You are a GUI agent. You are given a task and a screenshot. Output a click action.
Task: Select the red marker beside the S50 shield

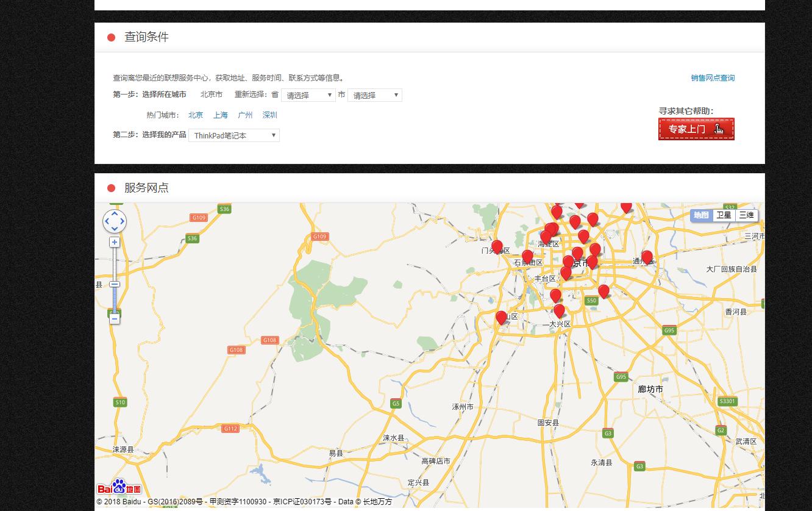click(604, 291)
